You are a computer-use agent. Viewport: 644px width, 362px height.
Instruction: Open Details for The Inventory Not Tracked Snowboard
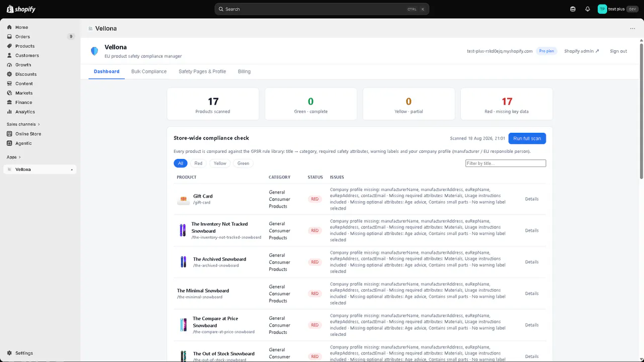532,230
